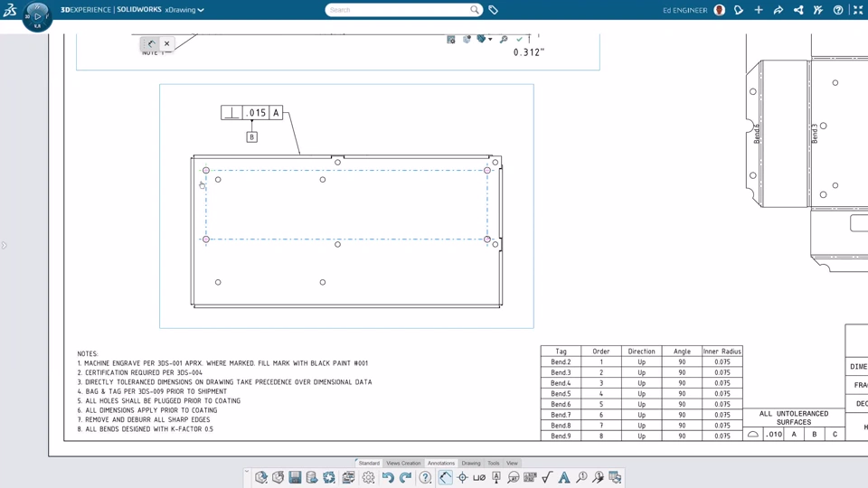Click the 3DS logo icon
Screen dimensions: 868x488
pos(10,9)
